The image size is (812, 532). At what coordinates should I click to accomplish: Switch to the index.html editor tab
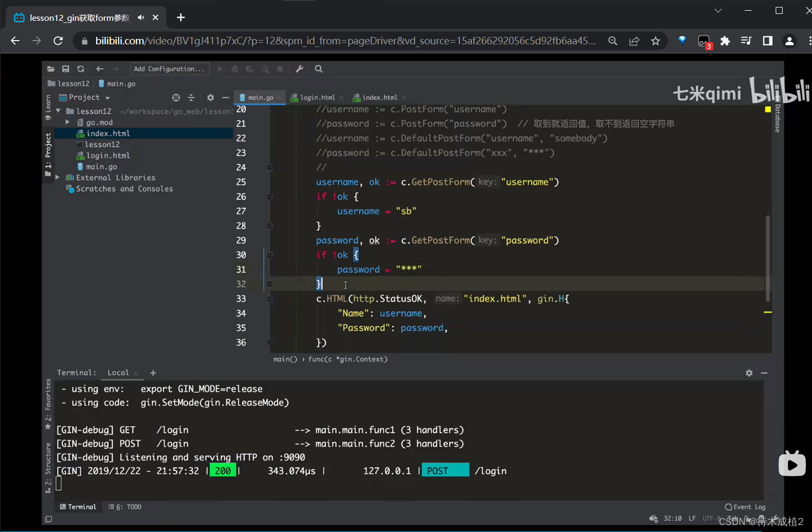click(379, 98)
